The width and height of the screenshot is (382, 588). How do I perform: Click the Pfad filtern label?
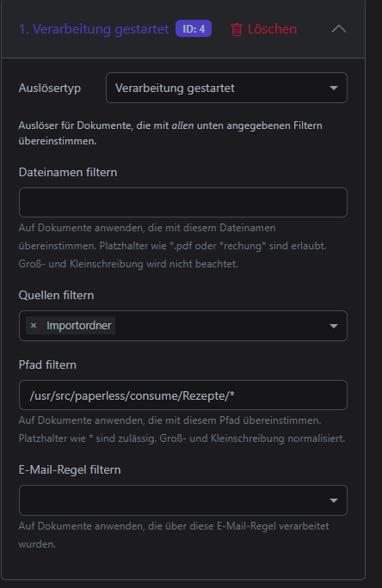pyautogui.click(x=47, y=364)
